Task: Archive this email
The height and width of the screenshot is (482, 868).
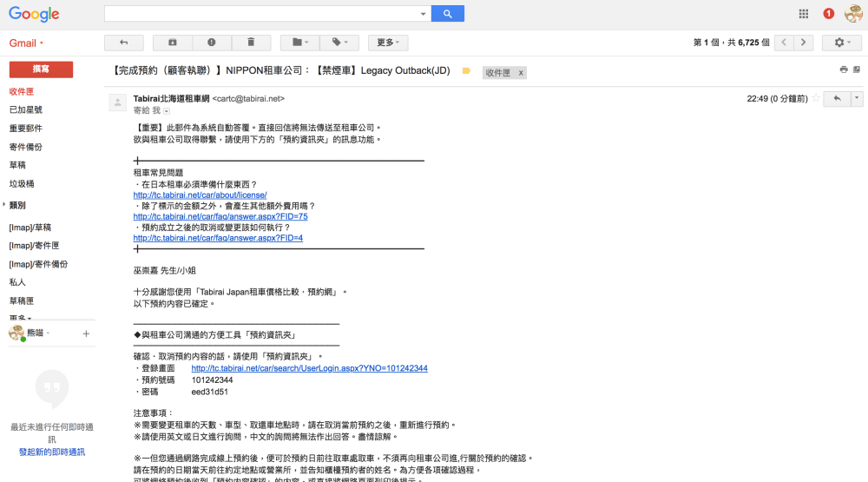Action: [173, 43]
